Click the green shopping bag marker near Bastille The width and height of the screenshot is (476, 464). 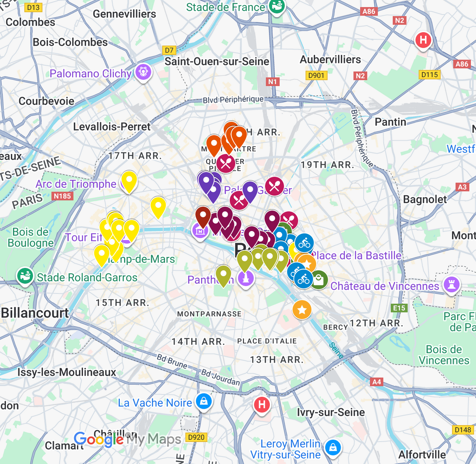pyautogui.click(x=319, y=280)
